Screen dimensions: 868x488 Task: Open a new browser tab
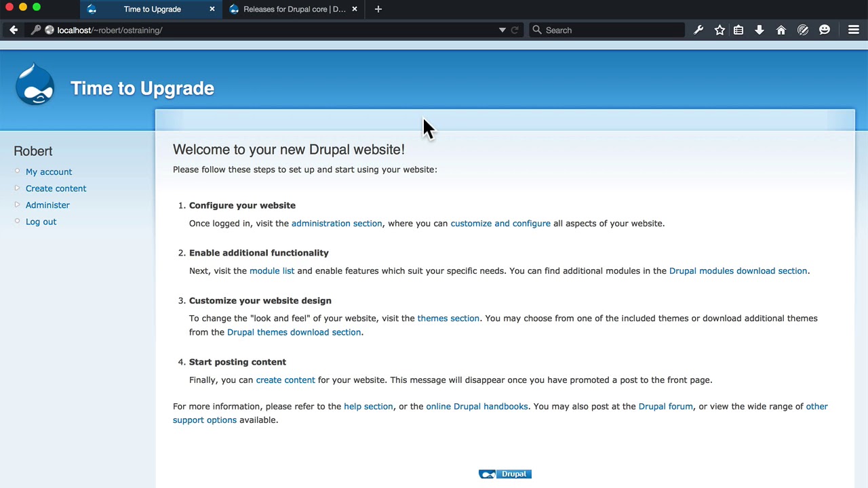[x=378, y=9]
